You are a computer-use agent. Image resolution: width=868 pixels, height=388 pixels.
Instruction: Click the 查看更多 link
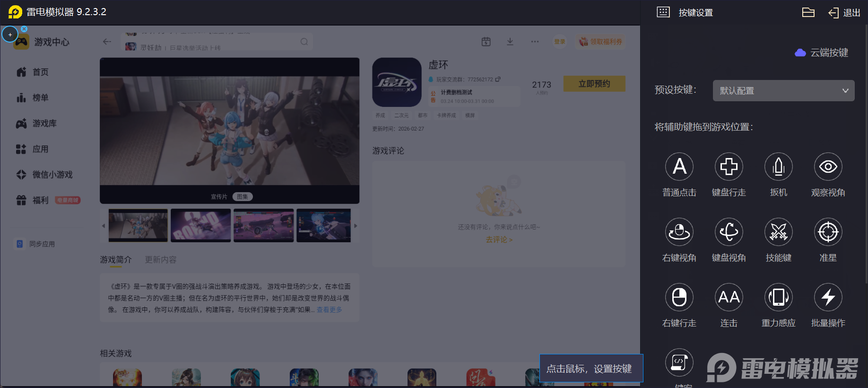(x=330, y=309)
